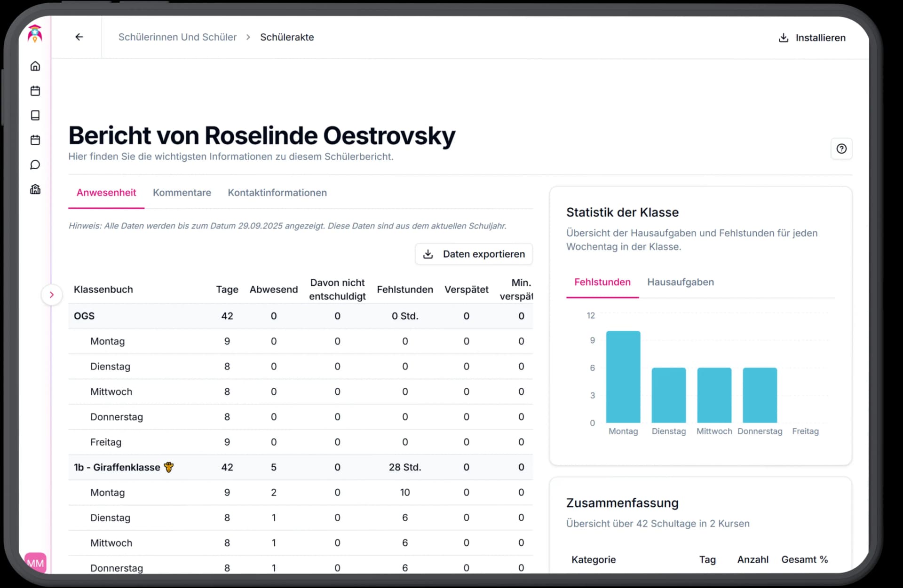Click the download icon beside Installieren
The width and height of the screenshot is (903, 588).
point(783,38)
